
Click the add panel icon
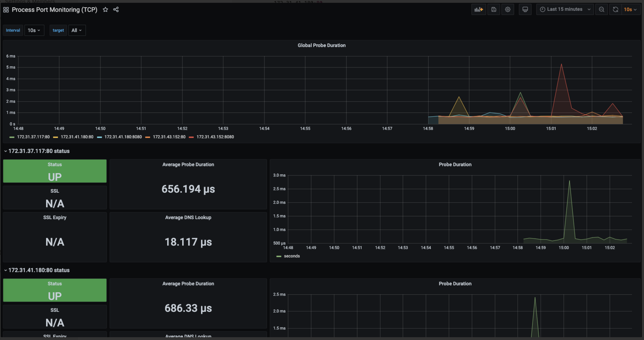pyautogui.click(x=479, y=9)
